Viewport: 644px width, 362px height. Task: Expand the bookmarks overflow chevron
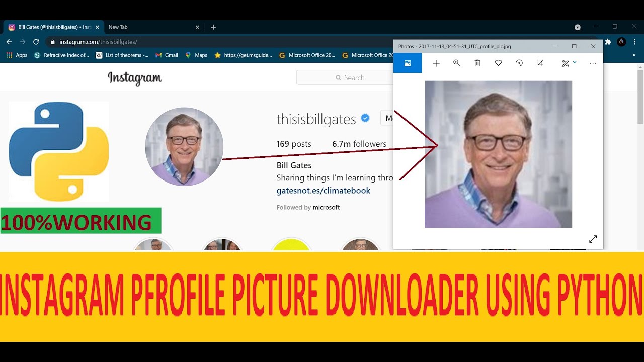(x=634, y=55)
